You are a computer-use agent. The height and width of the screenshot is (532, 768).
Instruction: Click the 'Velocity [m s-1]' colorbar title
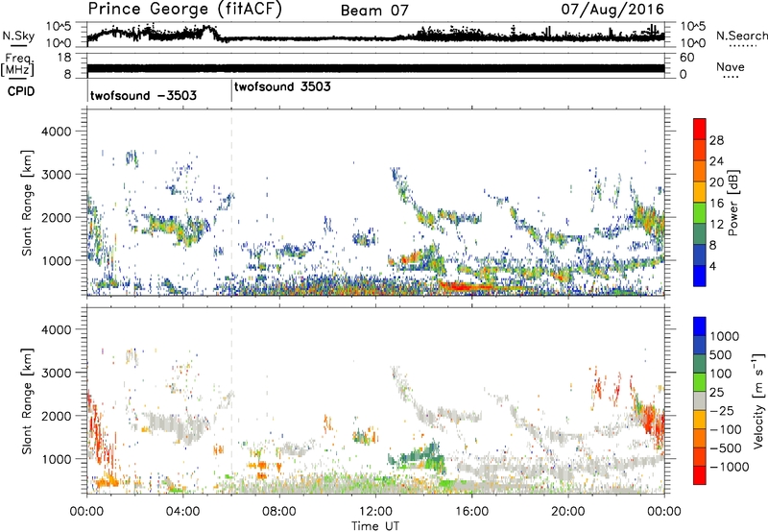758,400
